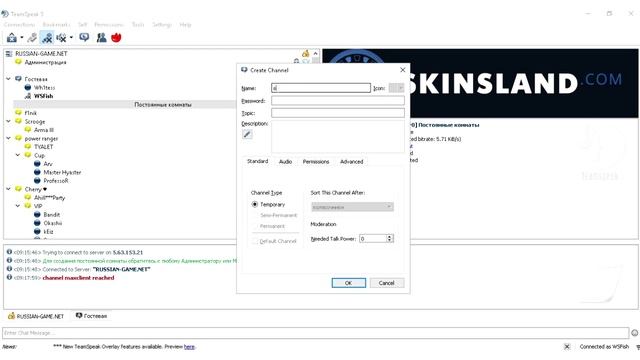This screenshot has height=360, width=640.
Task: Select the Permanent channel type radio
Action: coord(255,226)
